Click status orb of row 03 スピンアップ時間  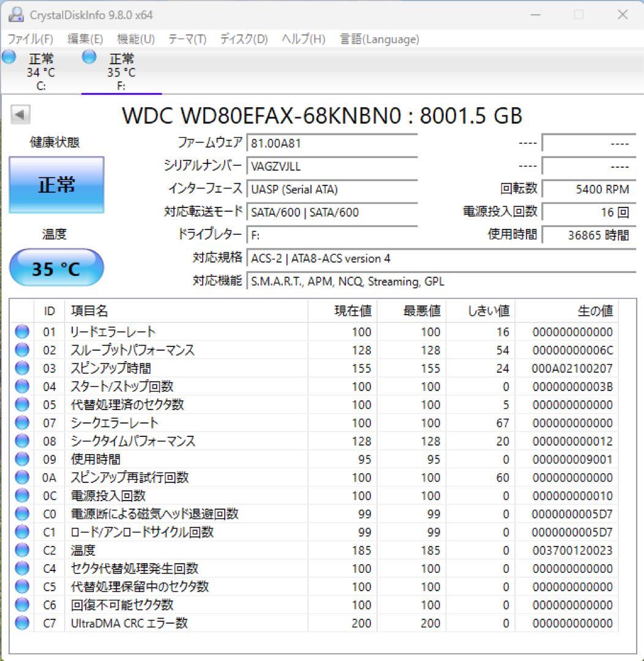[22, 368]
